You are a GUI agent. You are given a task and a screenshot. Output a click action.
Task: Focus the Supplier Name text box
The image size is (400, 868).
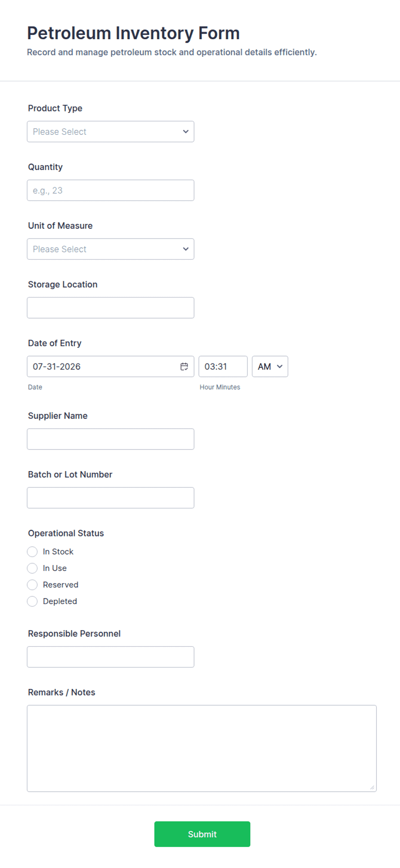[x=111, y=439]
